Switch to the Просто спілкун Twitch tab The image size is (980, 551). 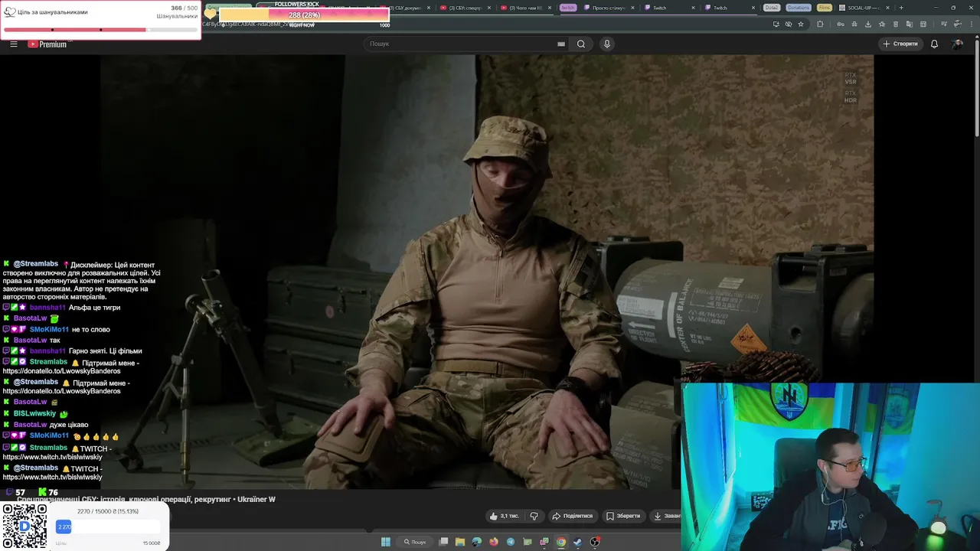608,8
